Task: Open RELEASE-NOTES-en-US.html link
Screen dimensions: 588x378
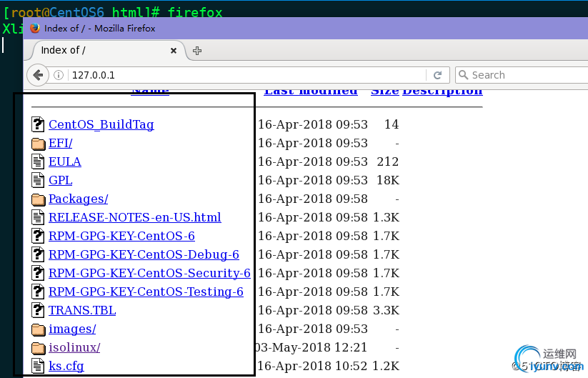Action: pyautogui.click(x=135, y=217)
